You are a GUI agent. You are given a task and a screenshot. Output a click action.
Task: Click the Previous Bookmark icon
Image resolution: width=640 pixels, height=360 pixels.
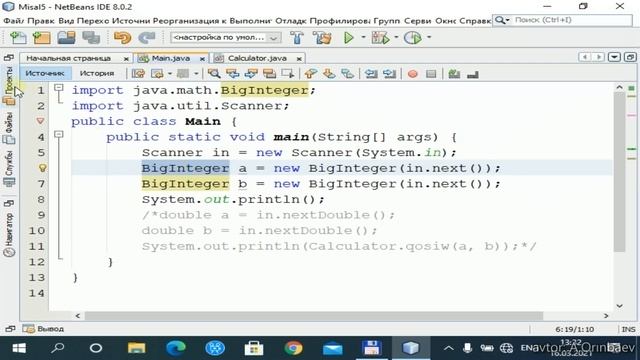[x=311, y=73]
